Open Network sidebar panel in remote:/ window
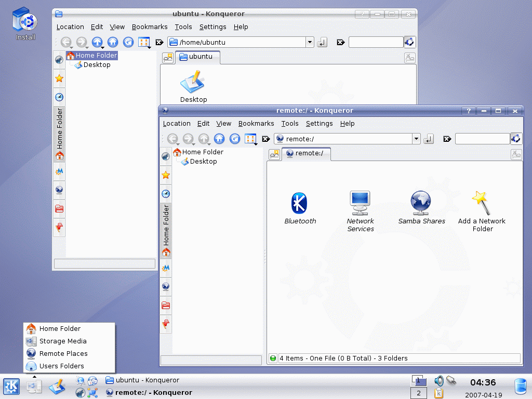This screenshot has width=532, height=399. [166, 287]
